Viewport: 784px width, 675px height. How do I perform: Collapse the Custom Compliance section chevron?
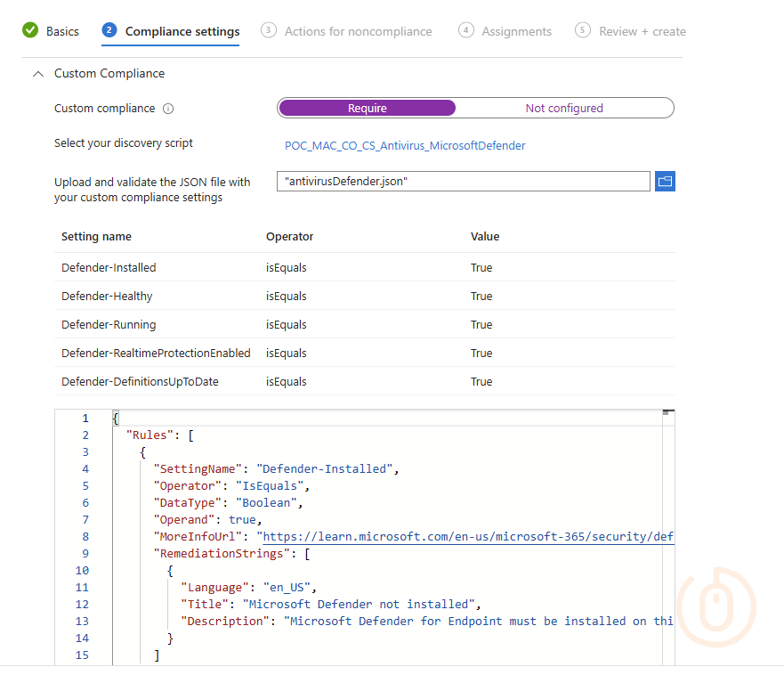(x=37, y=74)
